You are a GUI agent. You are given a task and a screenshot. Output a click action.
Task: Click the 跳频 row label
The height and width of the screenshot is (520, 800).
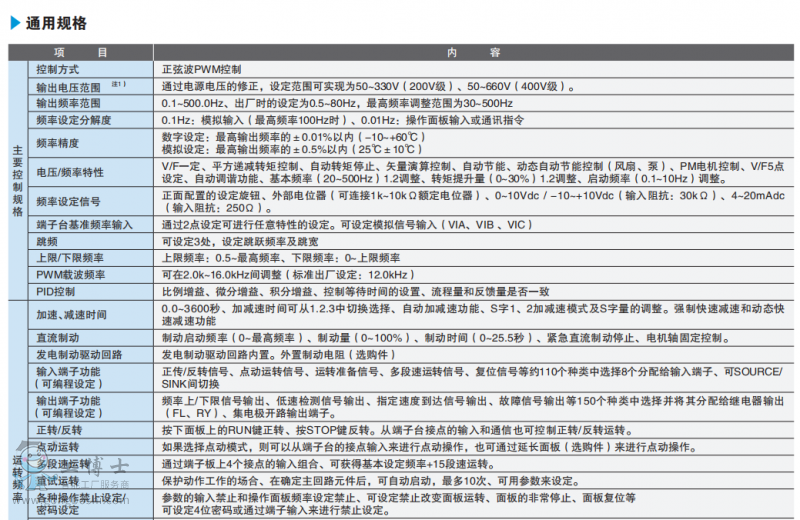[46, 241]
